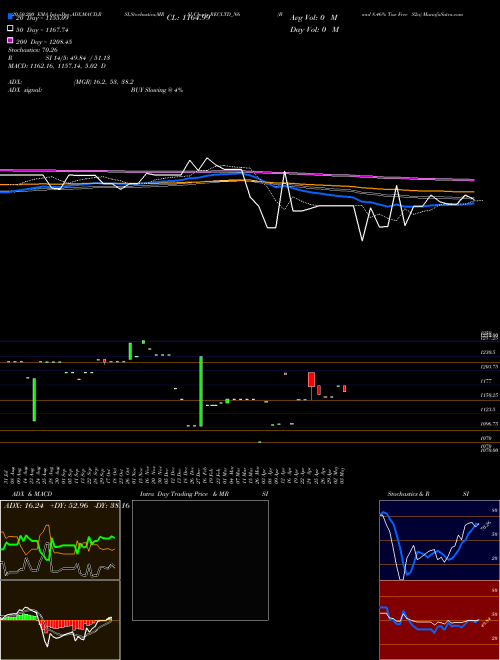Click the 1177 price axis label
Viewport: 500px width, 660px height.
tap(486, 381)
